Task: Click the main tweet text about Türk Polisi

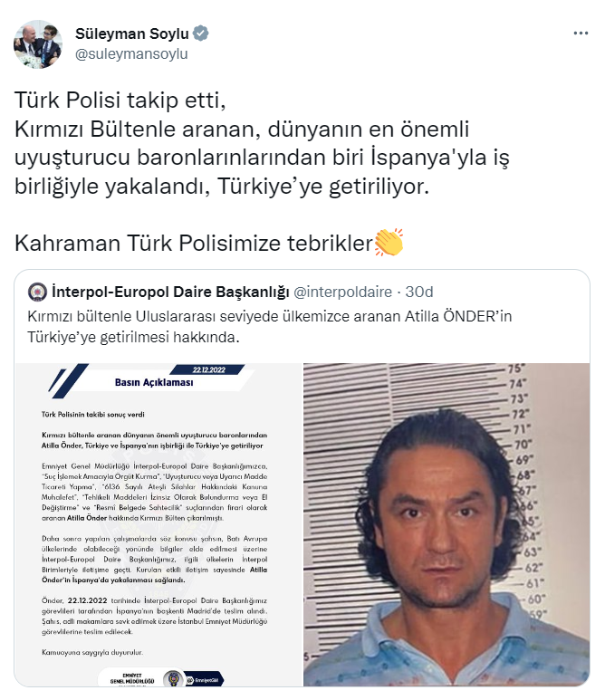Action: [262, 143]
